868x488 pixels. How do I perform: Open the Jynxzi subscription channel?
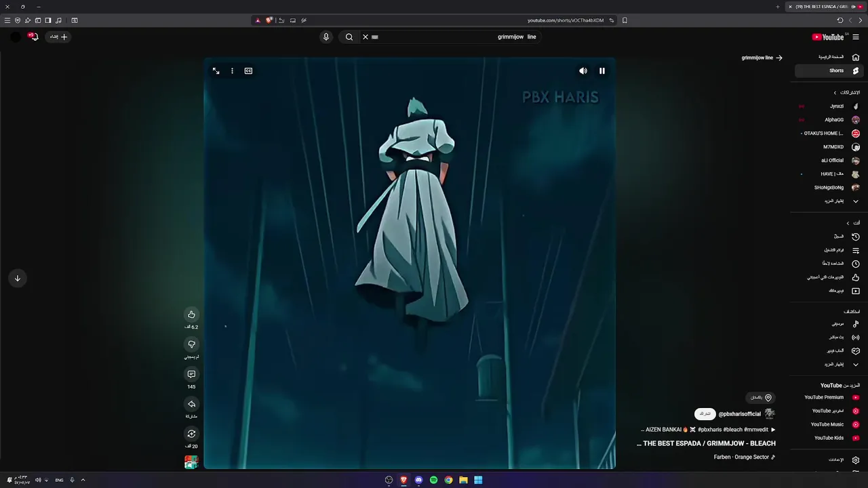pyautogui.click(x=829, y=106)
